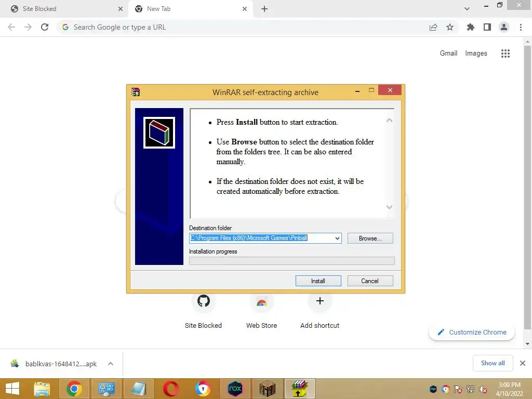Open the Opera browser taskbar icon
The width and height of the screenshot is (532, 399).
(x=170, y=389)
